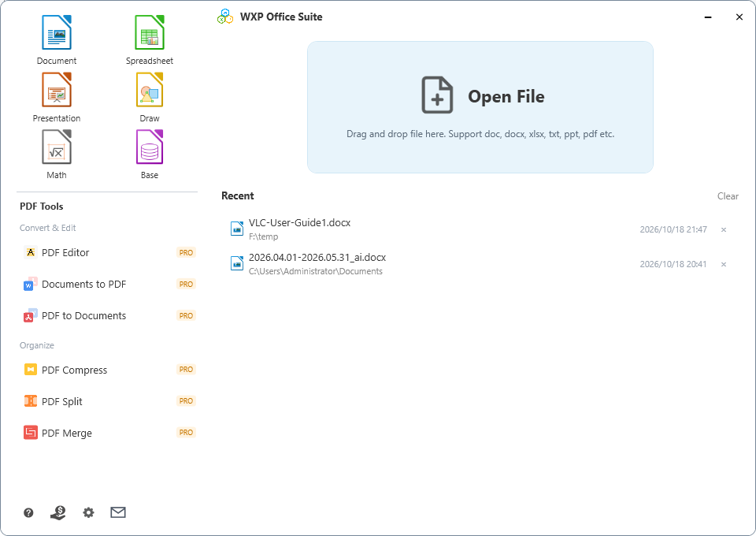Click the F:\temp path text
This screenshot has height=536, width=756.
pyautogui.click(x=263, y=237)
